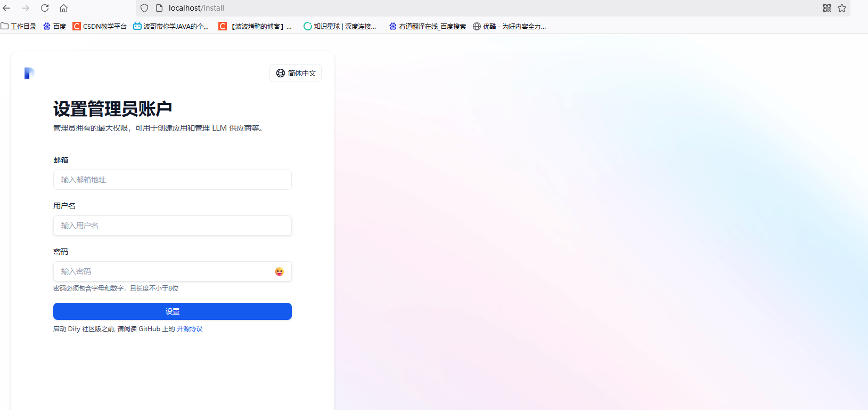Open the QR code icon in address bar
The height and width of the screenshot is (410, 868).
pos(826,8)
